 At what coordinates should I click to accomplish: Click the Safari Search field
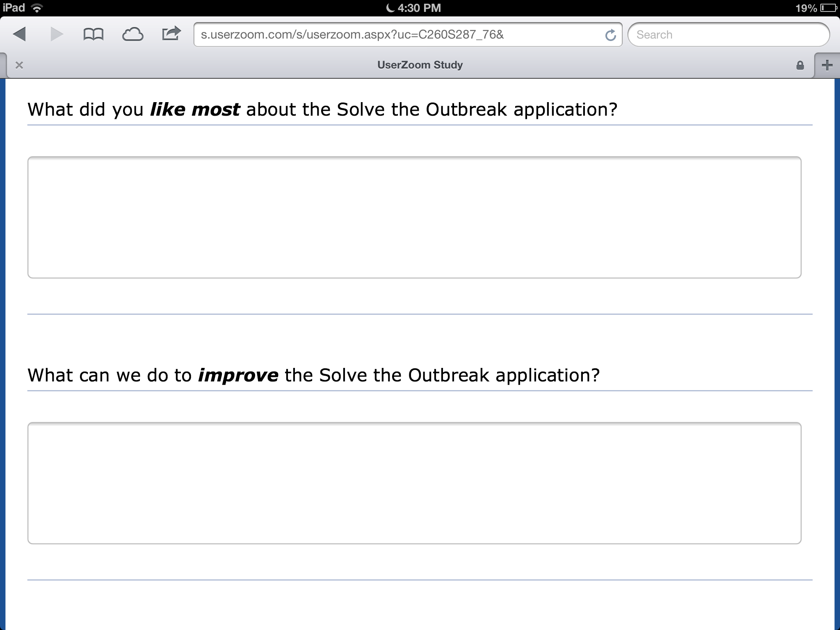728,35
